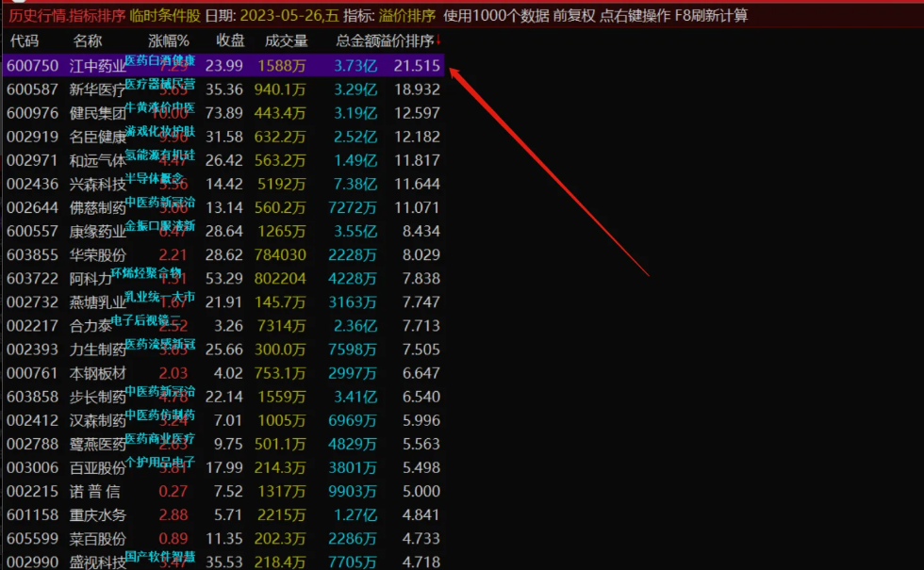Select the 名臣健康 stock name

[98, 137]
